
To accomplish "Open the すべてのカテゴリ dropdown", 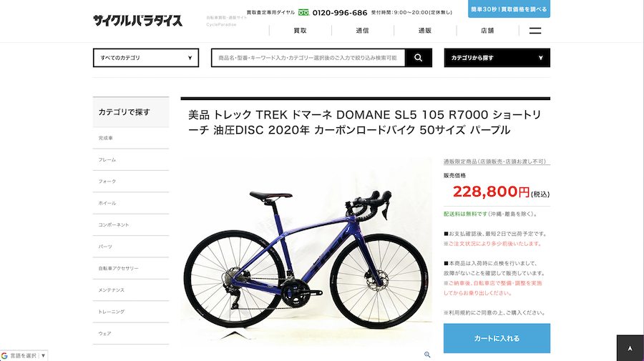I will [x=146, y=58].
